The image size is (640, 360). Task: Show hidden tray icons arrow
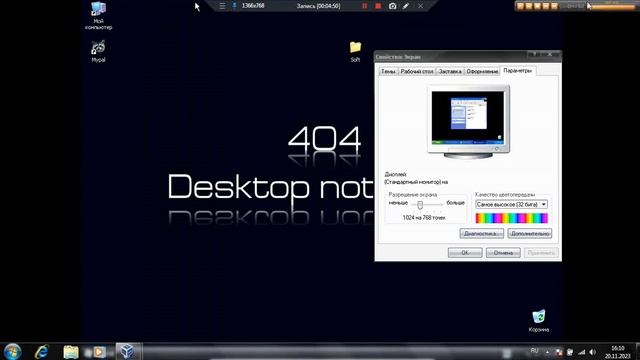click(547, 352)
